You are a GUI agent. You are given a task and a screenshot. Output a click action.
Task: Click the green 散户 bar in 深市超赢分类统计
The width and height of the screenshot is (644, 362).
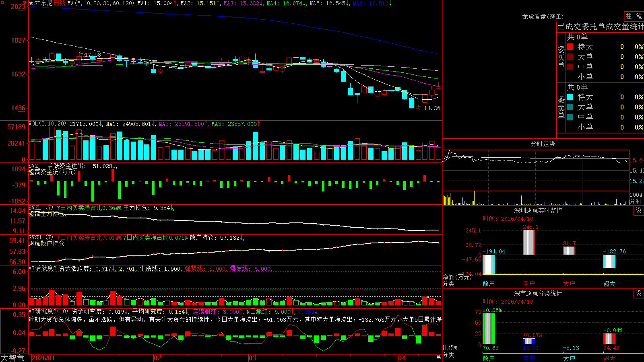coord(489,329)
